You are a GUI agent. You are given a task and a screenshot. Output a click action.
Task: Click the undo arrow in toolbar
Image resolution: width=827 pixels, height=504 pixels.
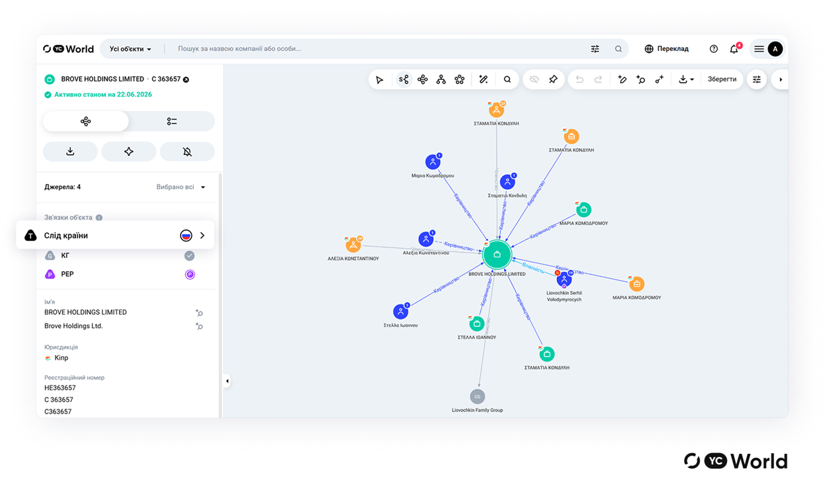pyautogui.click(x=580, y=79)
